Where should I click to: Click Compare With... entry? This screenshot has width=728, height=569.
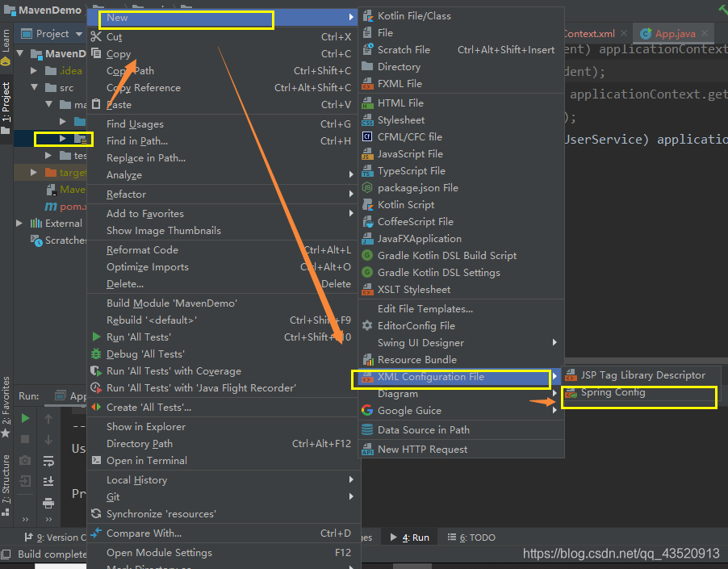coord(223,533)
